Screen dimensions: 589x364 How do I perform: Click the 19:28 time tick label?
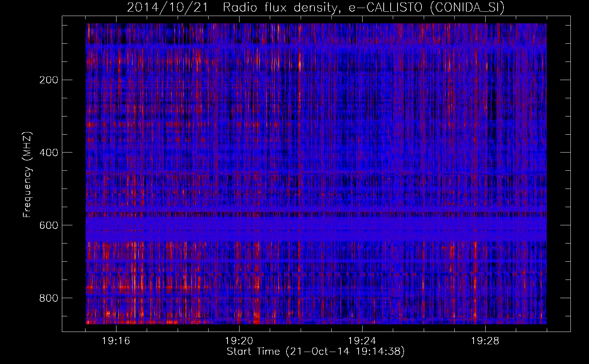pos(485,341)
